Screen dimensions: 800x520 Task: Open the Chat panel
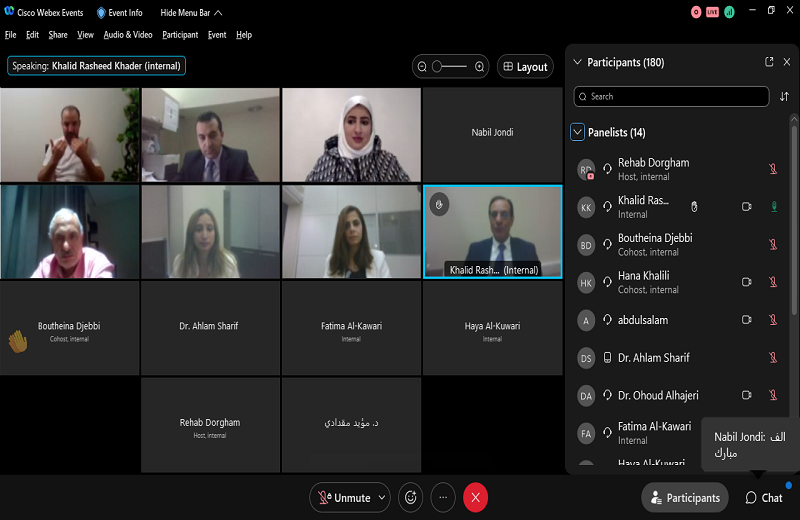click(x=764, y=497)
